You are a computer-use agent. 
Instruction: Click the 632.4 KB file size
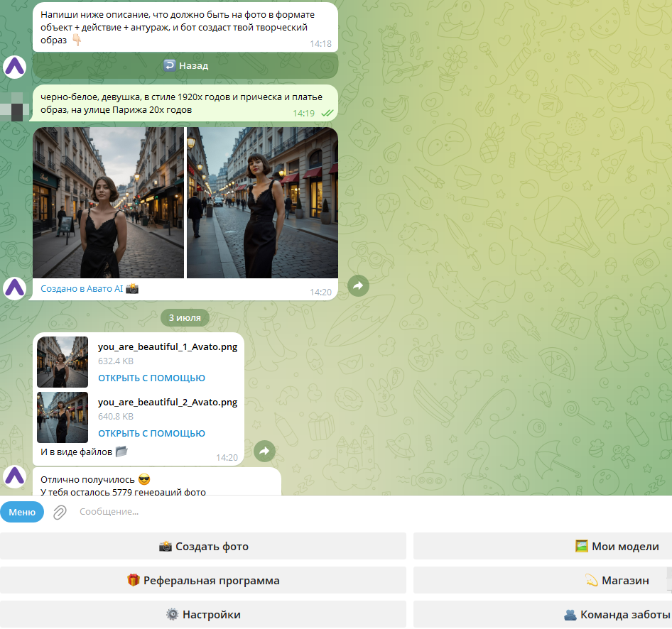pos(116,361)
